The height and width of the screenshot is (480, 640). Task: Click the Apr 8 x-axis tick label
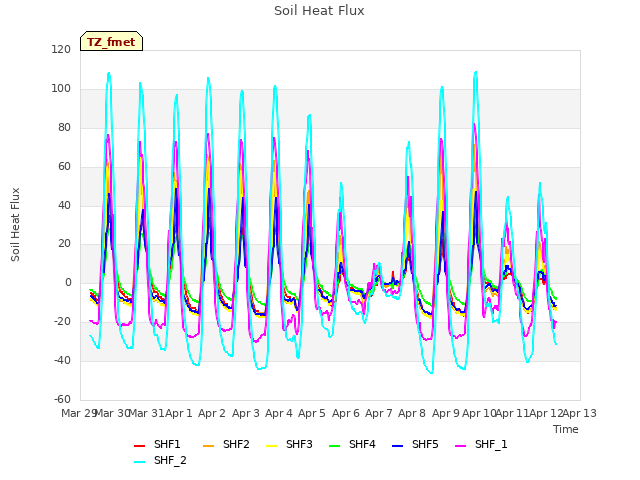point(412,413)
